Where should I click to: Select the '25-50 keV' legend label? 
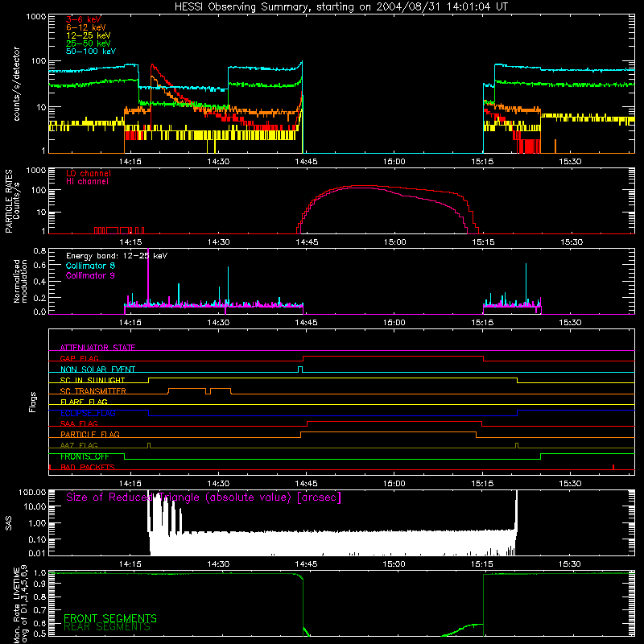tap(89, 43)
